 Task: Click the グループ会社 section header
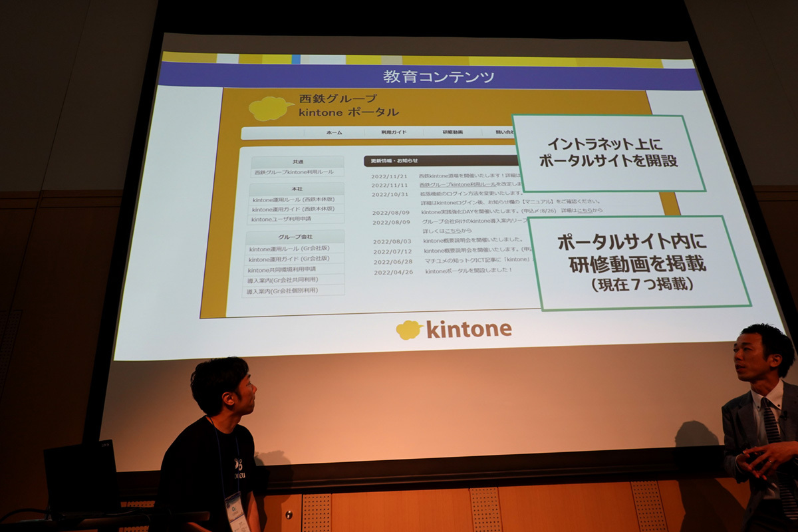[x=295, y=237]
